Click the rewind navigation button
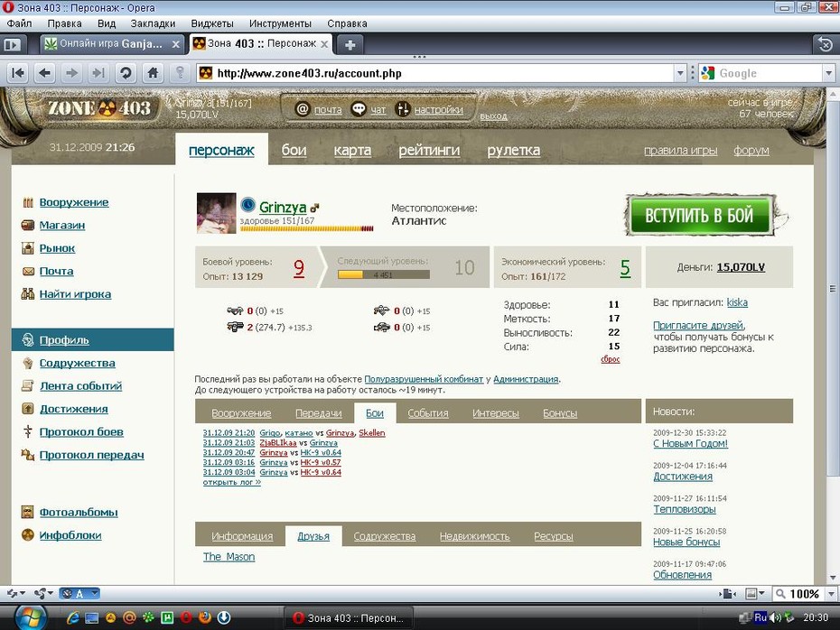Screen dimensions: 840x630 point(18,73)
